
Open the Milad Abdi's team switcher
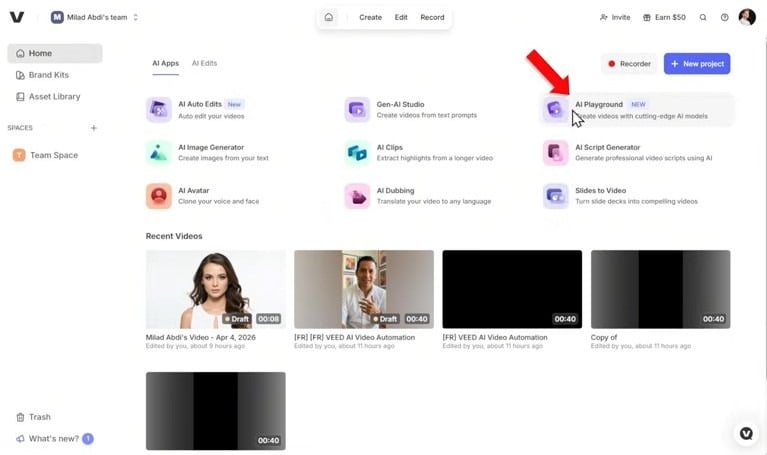(94, 17)
